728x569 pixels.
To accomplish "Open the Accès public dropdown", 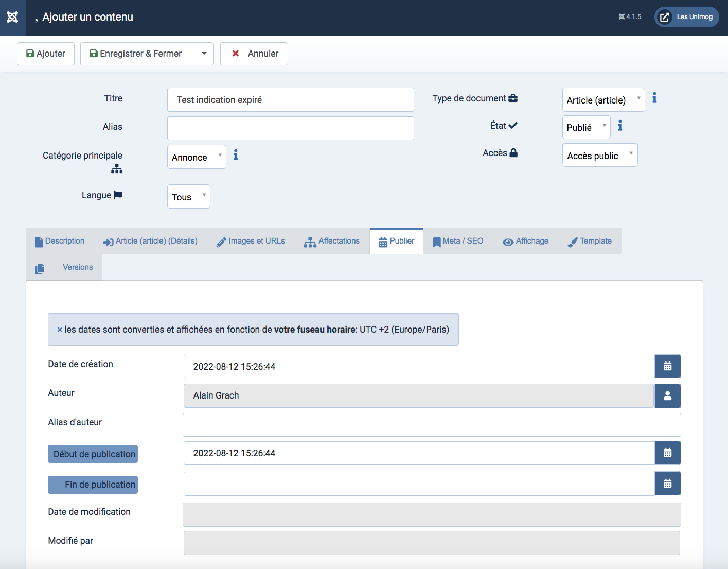I will pyautogui.click(x=600, y=155).
